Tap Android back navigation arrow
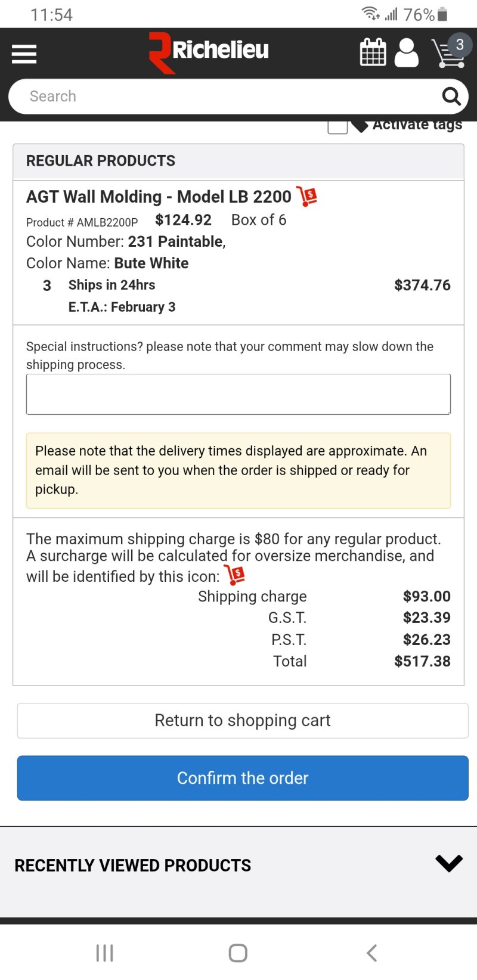The image size is (477, 980). click(371, 953)
